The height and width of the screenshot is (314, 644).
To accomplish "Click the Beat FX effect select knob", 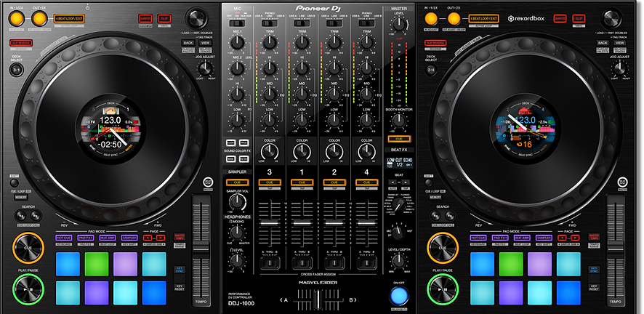I will click(x=398, y=204).
